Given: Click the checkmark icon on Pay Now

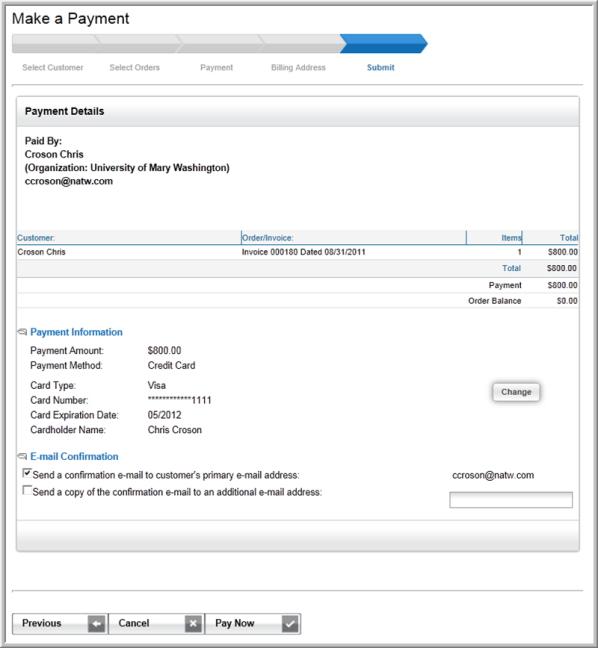Looking at the screenshot, I should point(290,624).
